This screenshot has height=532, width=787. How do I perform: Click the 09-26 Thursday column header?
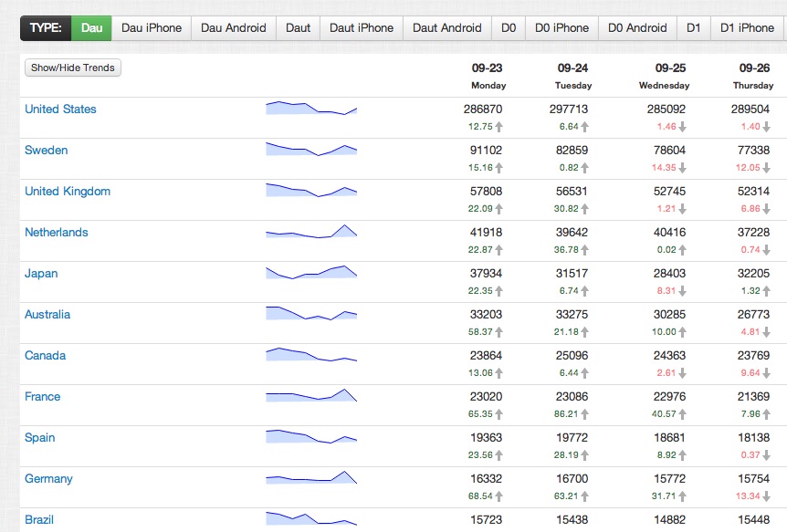[x=753, y=77]
